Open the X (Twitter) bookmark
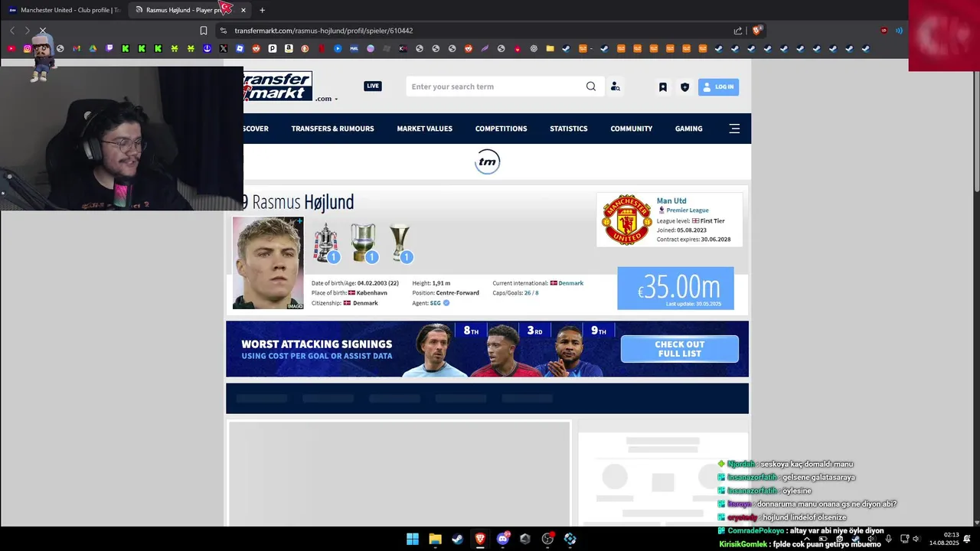The width and height of the screenshot is (980, 551). (x=224, y=48)
